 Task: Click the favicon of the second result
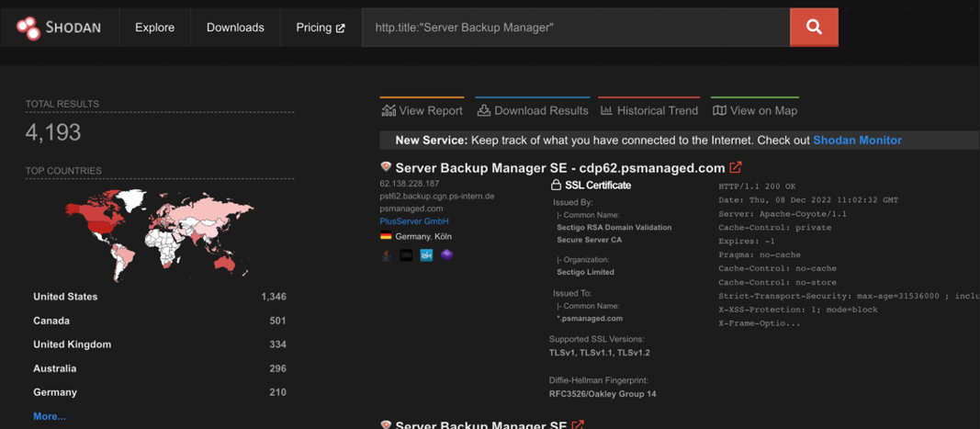pyautogui.click(x=386, y=425)
